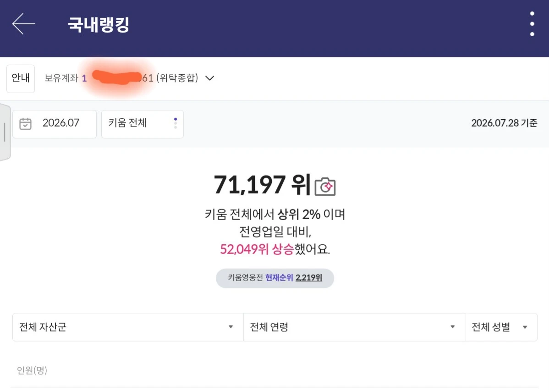549x392 pixels.
Task: Select the 2026.07 month field
Action: (55, 124)
